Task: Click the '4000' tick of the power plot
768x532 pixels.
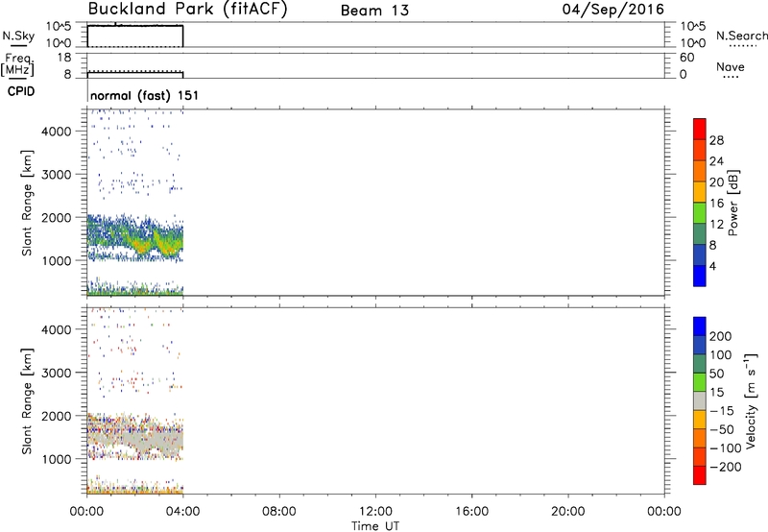Action: tap(57, 132)
